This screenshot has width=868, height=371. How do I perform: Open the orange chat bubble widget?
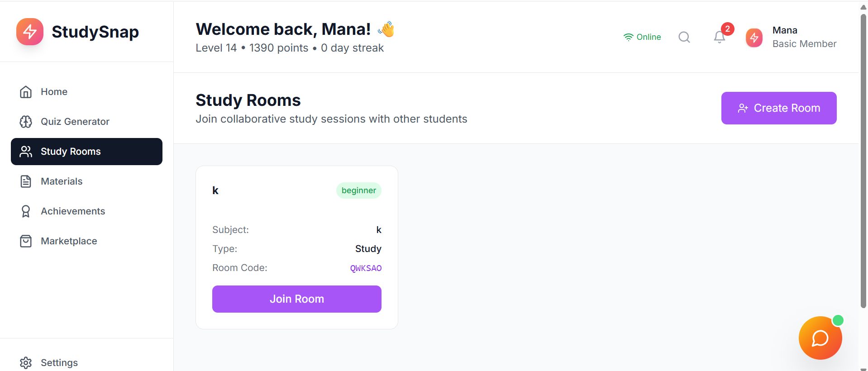[820, 338]
